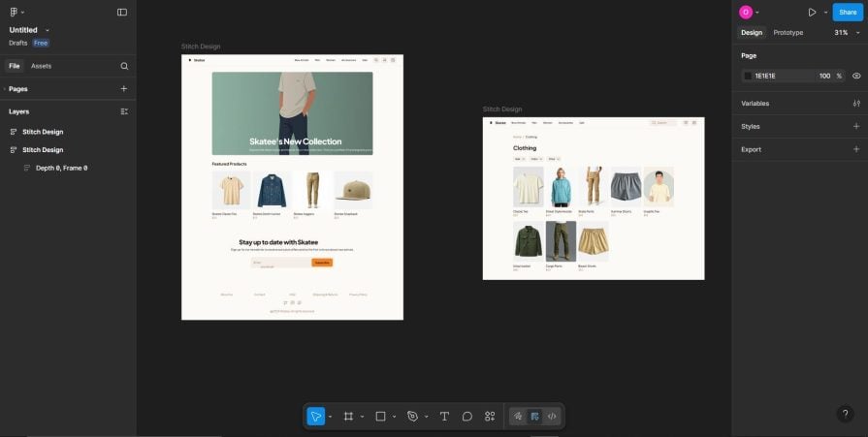Viewport: 868px width, 437px height.
Task: Click Depth 0, Frame 0 layer icon
Action: [26, 168]
